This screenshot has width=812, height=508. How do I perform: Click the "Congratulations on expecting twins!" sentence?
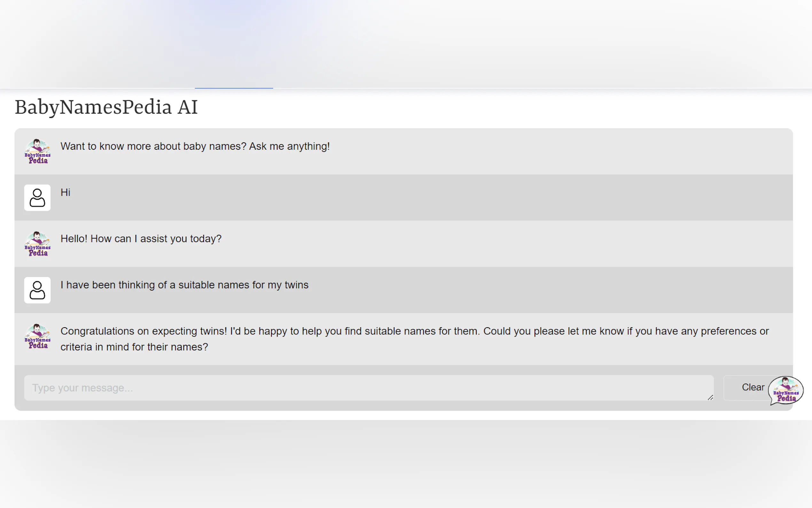pyautogui.click(x=144, y=331)
